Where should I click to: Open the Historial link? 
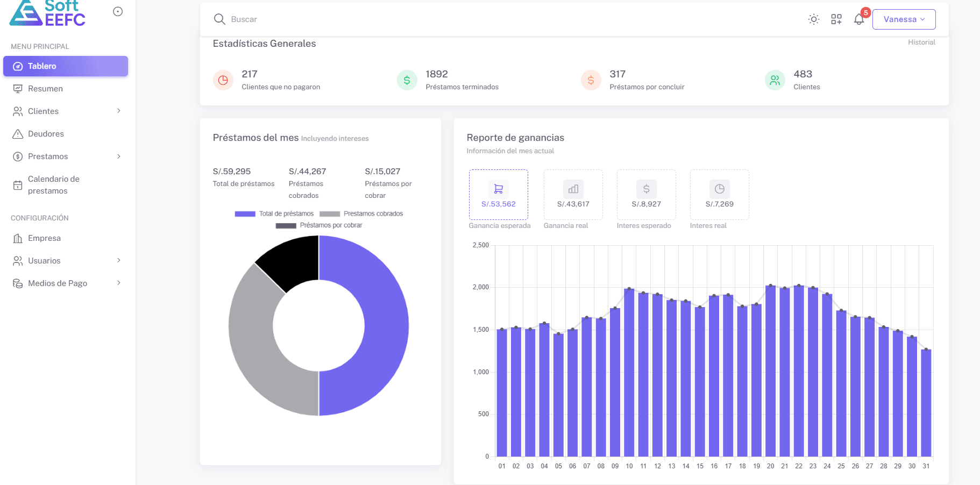921,42
